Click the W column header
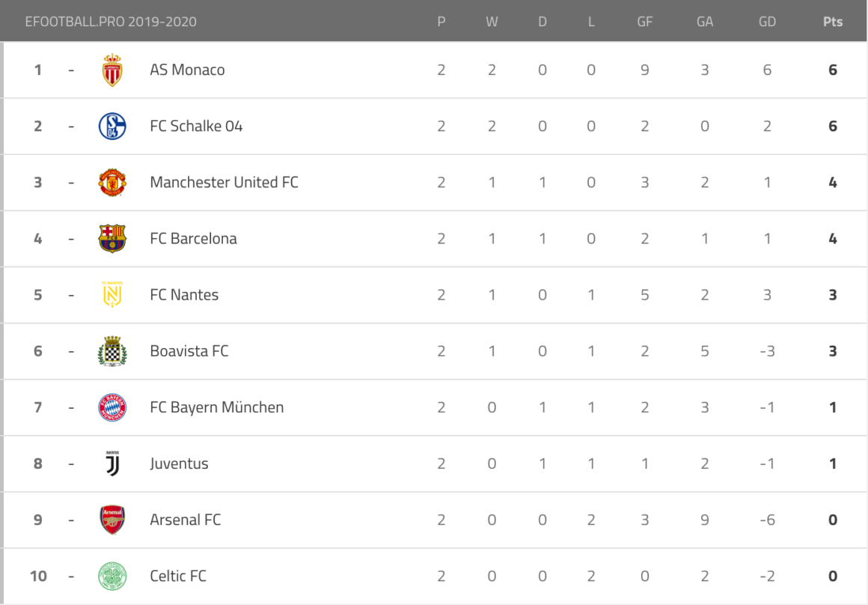The width and height of the screenshot is (868, 605). 492,22
